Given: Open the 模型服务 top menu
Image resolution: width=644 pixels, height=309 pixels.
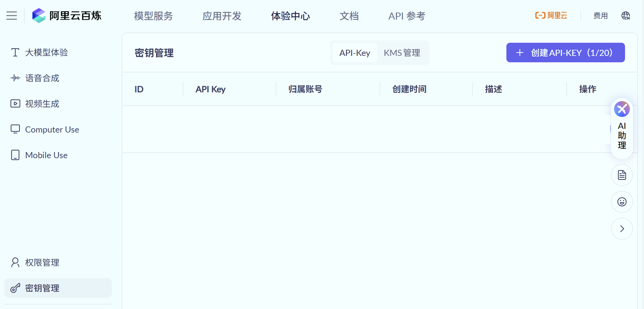Looking at the screenshot, I should pos(153,16).
